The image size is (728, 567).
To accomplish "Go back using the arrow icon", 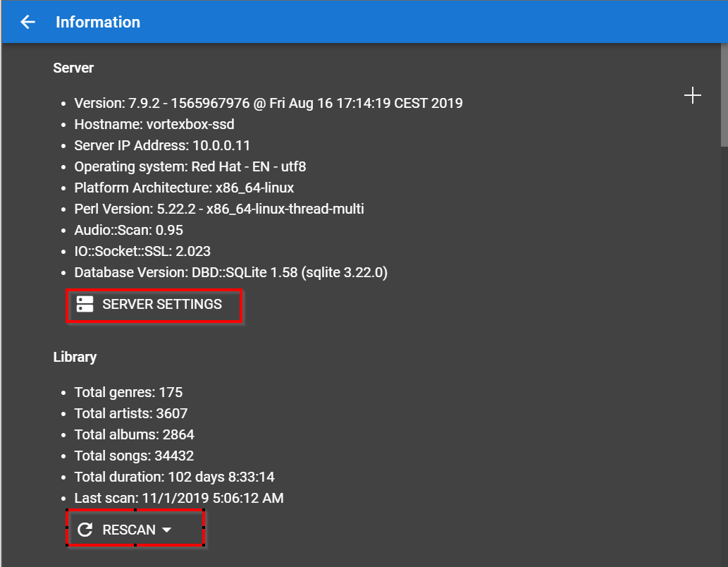I will [27, 22].
